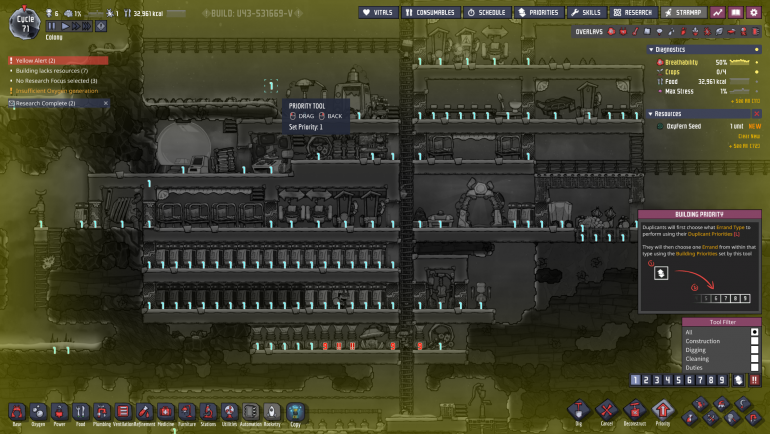Toggle the Temperature thermometer overlay

(x=635, y=31)
